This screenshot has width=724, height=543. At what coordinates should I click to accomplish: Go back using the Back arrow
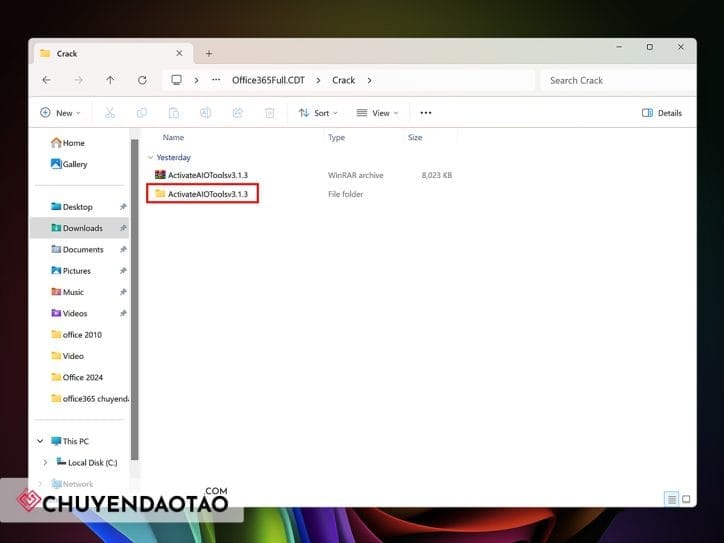(47, 80)
